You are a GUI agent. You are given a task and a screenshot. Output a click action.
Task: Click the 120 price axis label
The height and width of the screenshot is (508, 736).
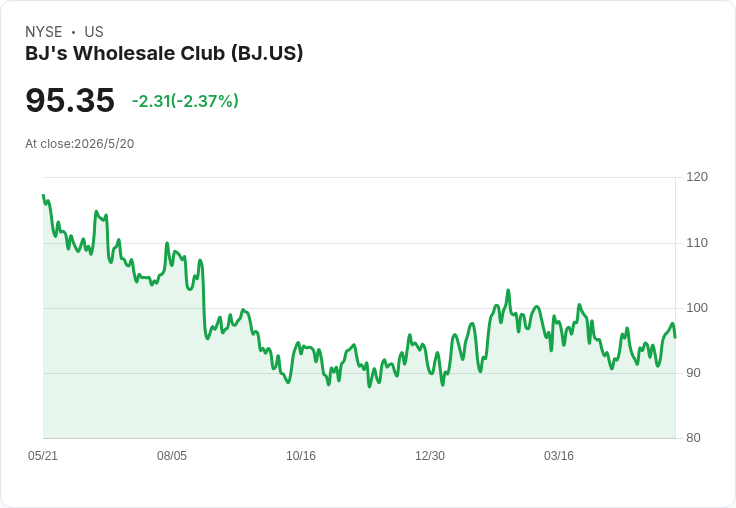pos(697,177)
